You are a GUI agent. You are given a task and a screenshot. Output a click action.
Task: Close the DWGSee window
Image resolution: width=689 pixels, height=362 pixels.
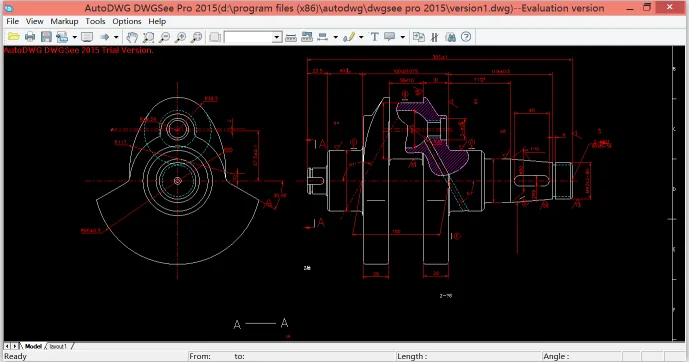[669, 7]
